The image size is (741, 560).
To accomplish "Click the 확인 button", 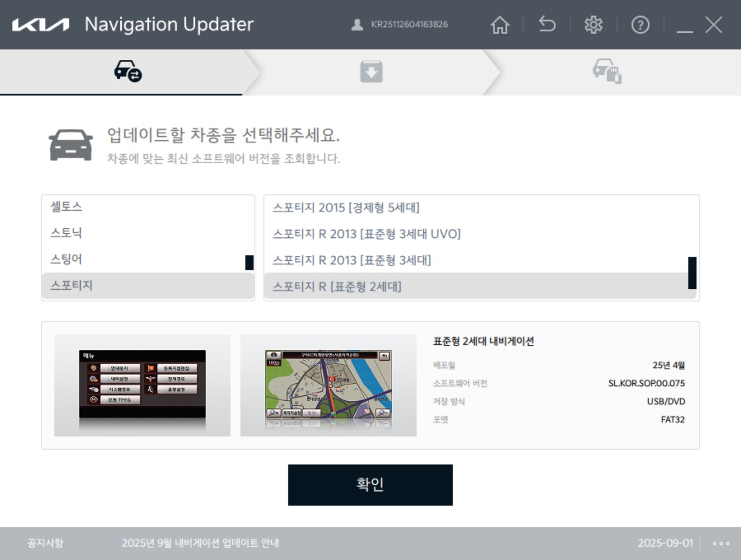I will [x=370, y=485].
